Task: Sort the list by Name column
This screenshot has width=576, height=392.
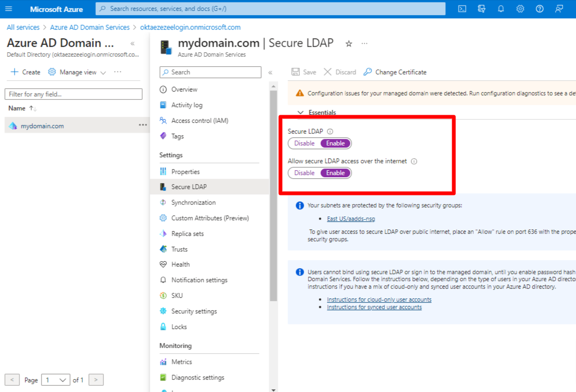Action: (x=23, y=108)
